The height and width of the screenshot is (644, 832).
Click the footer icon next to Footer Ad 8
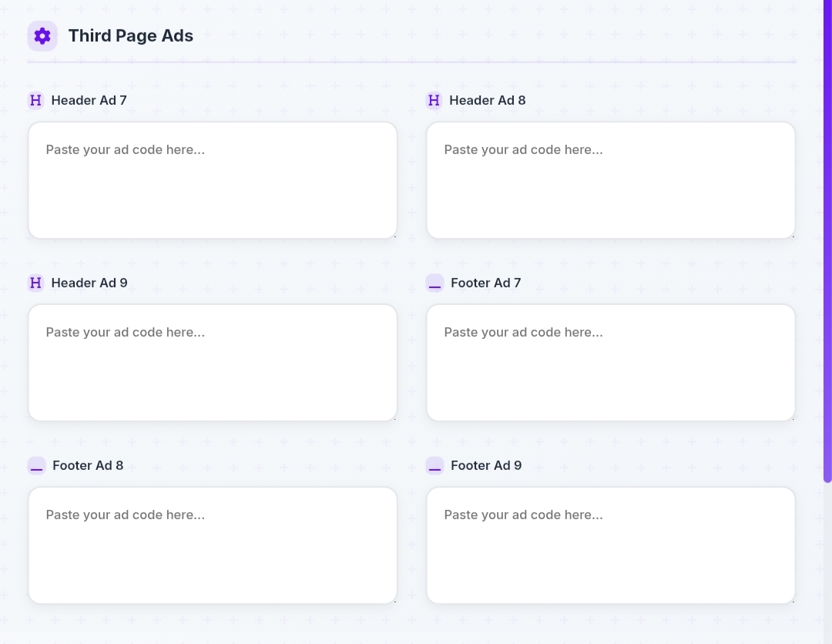[36, 466]
